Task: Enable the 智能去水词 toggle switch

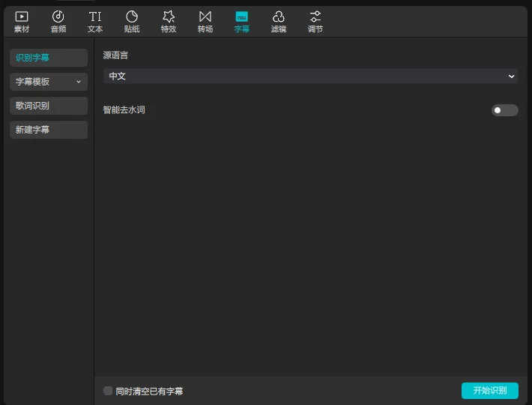Action: pyautogui.click(x=504, y=110)
